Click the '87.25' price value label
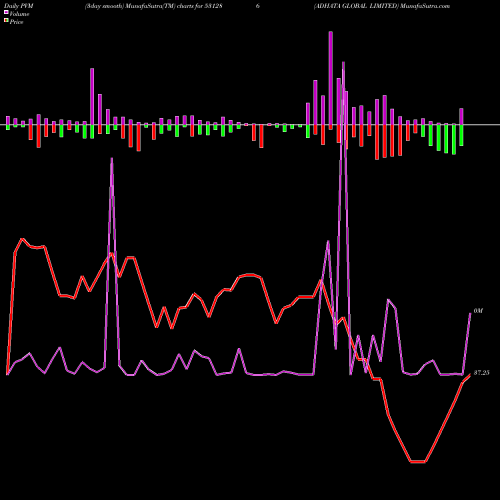 coord(481,373)
